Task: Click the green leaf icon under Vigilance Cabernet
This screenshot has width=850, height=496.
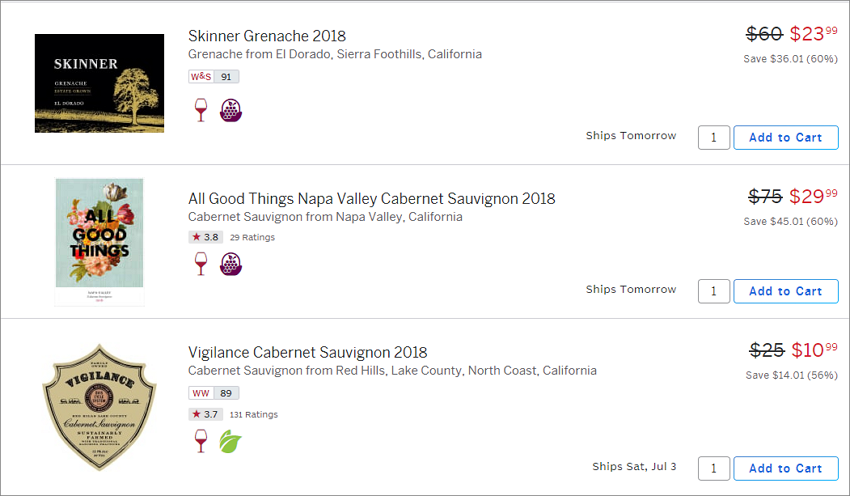Action: click(x=230, y=441)
